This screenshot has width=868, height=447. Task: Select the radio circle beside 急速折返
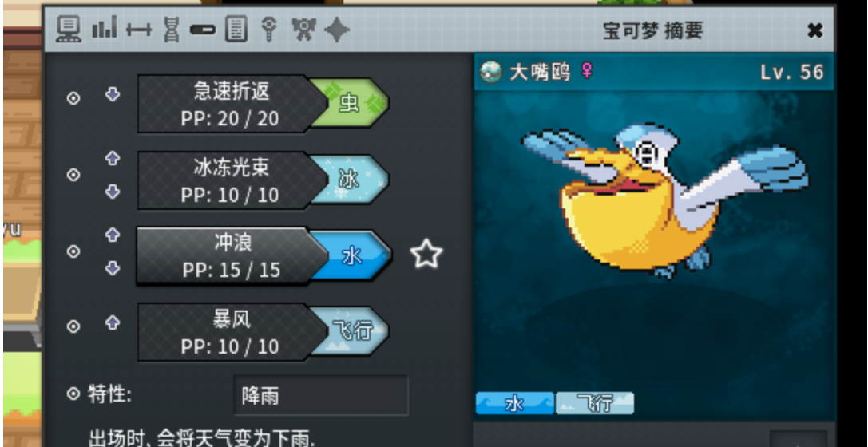73,98
